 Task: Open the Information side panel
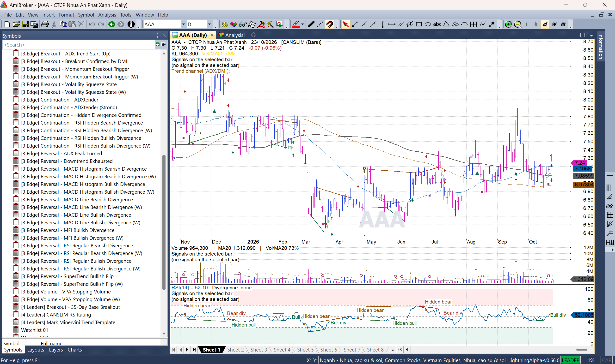pos(601,46)
